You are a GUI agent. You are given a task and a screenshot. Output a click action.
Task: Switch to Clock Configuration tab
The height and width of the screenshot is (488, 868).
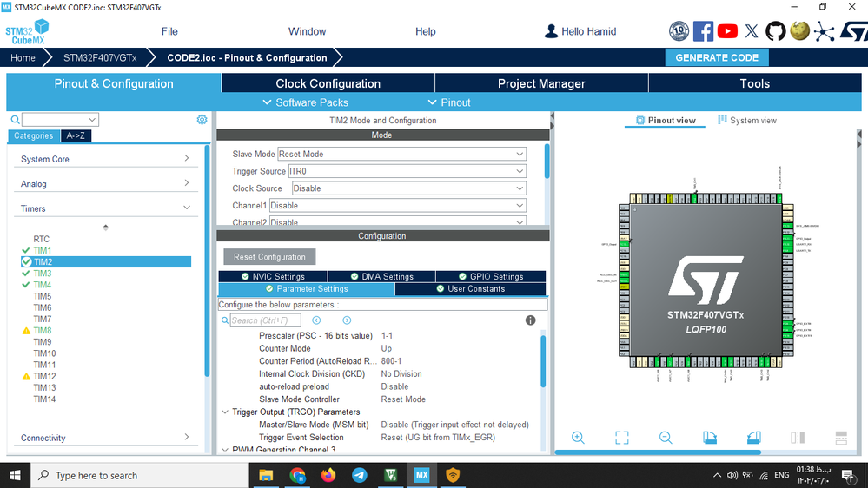328,83
